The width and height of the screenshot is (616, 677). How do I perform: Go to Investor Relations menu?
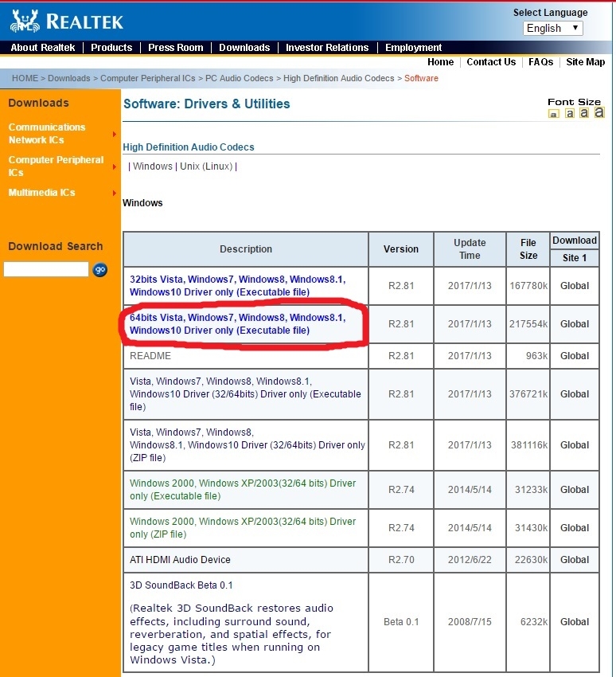coord(327,48)
